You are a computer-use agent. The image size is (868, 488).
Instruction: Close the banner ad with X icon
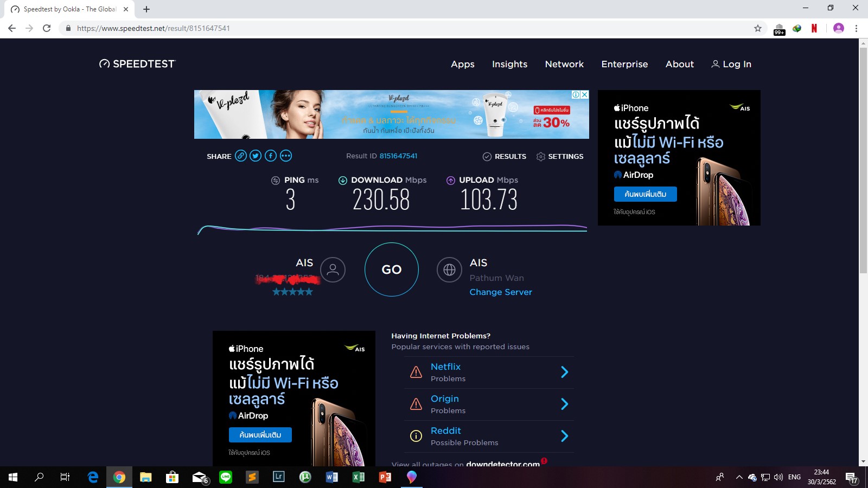584,94
